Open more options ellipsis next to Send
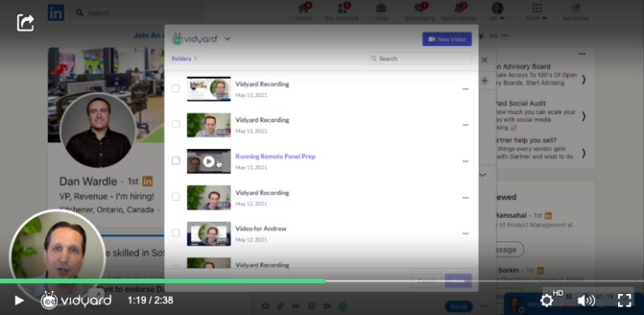Viewport: 644px width, 315px height. (484, 307)
